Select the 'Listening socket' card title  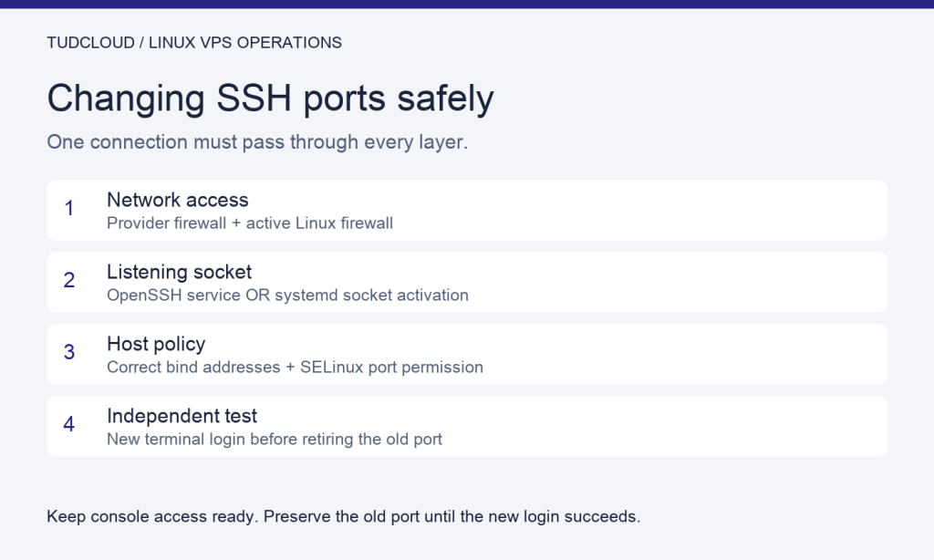pyautogui.click(x=180, y=273)
